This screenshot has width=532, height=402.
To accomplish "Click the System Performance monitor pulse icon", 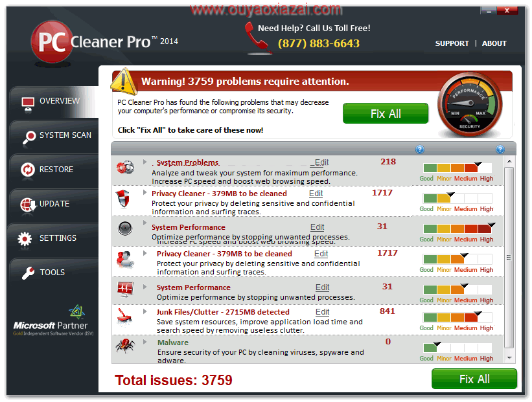I will (x=125, y=289).
